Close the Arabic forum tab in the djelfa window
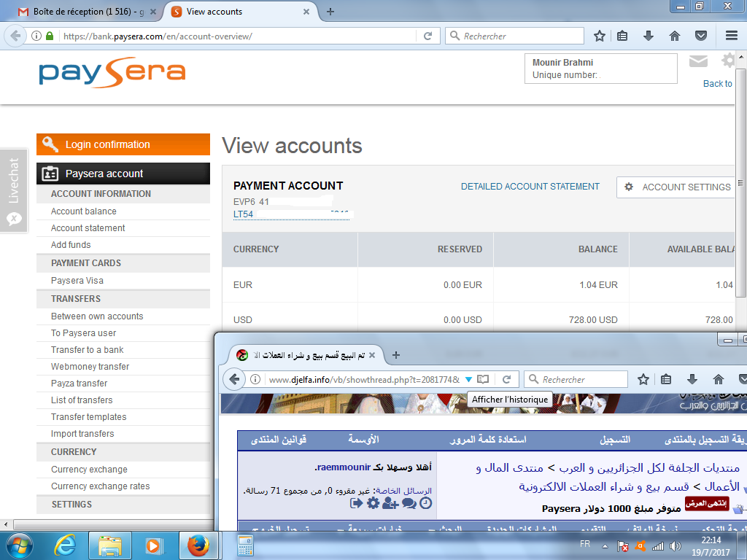 pos(372,355)
